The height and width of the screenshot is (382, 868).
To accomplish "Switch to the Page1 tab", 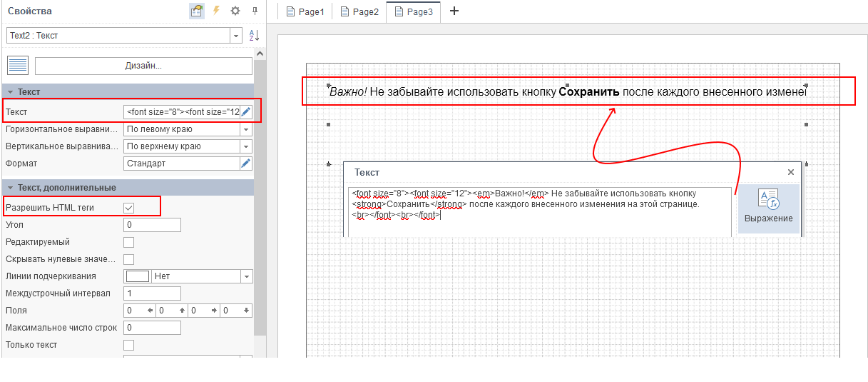I will click(x=305, y=12).
